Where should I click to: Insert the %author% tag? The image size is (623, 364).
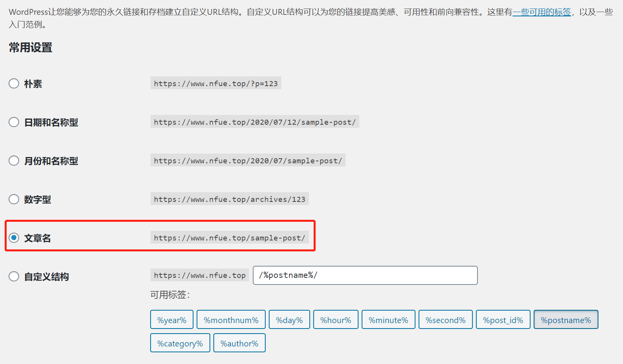(x=240, y=343)
